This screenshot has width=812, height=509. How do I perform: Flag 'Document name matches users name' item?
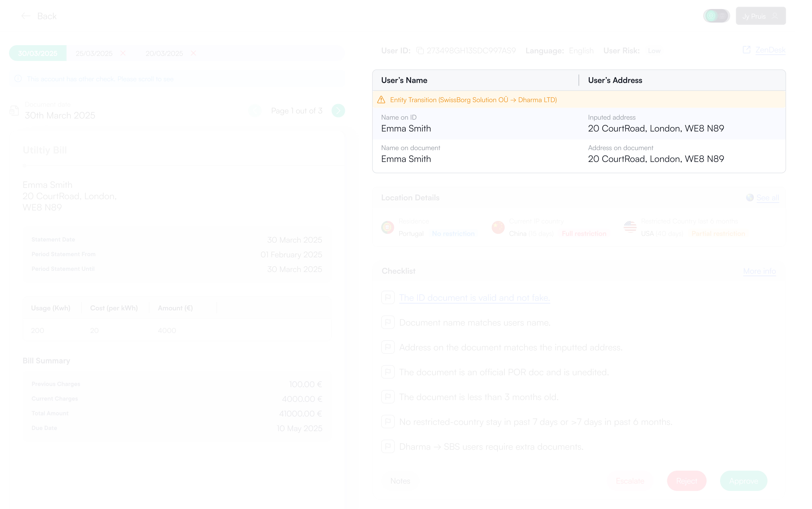click(388, 322)
